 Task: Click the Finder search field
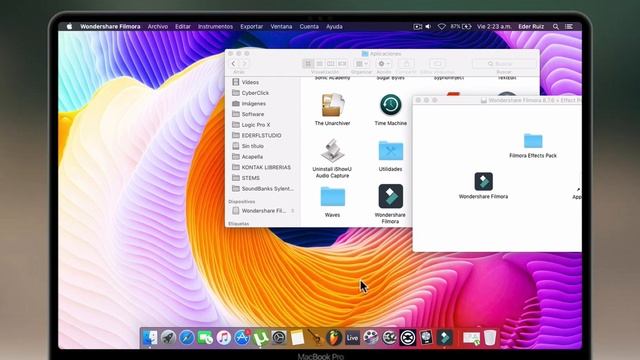pyautogui.click(x=504, y=64)
